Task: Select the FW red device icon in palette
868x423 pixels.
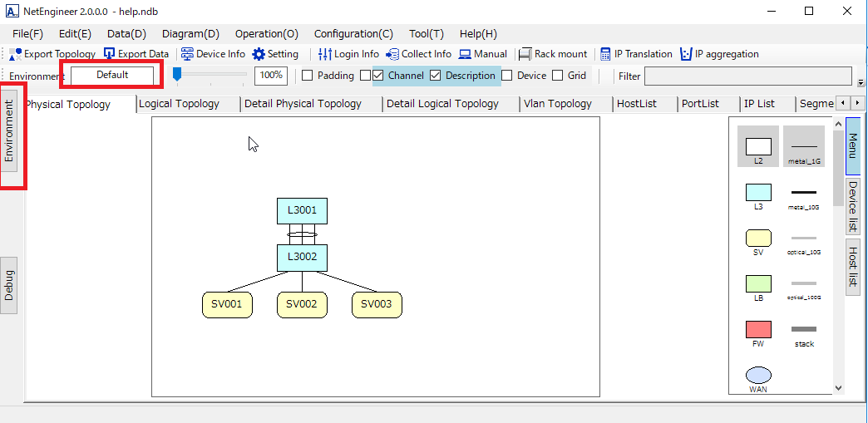Action: coord(758,329)
